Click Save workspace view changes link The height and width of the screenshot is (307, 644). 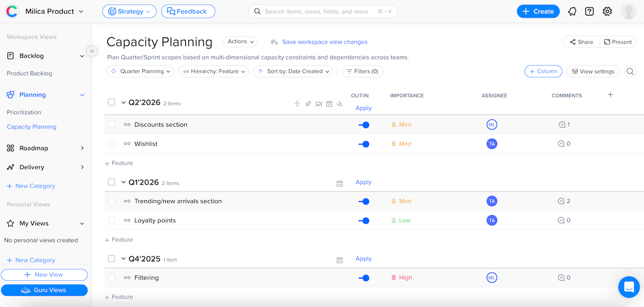[x=325, y=42]
